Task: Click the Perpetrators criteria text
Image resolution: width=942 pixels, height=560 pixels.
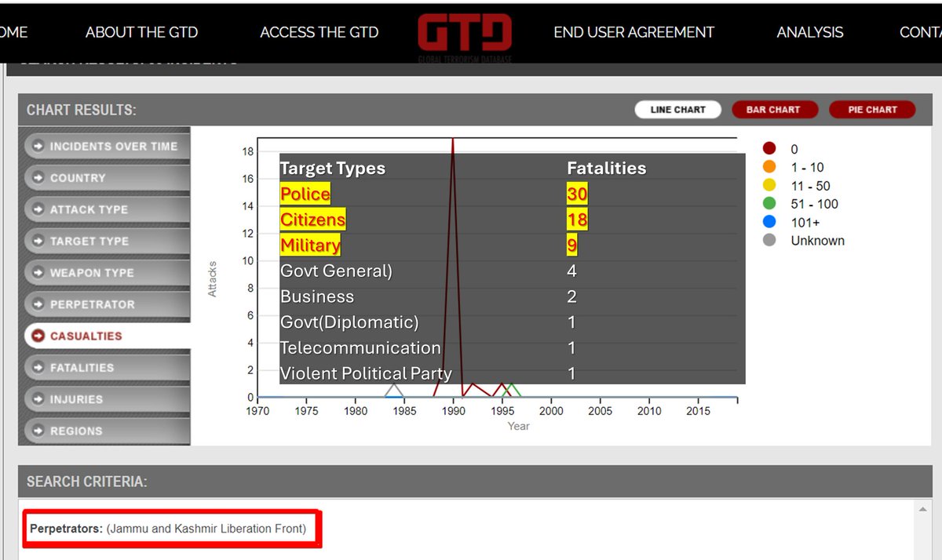Action: coord(168,529)
